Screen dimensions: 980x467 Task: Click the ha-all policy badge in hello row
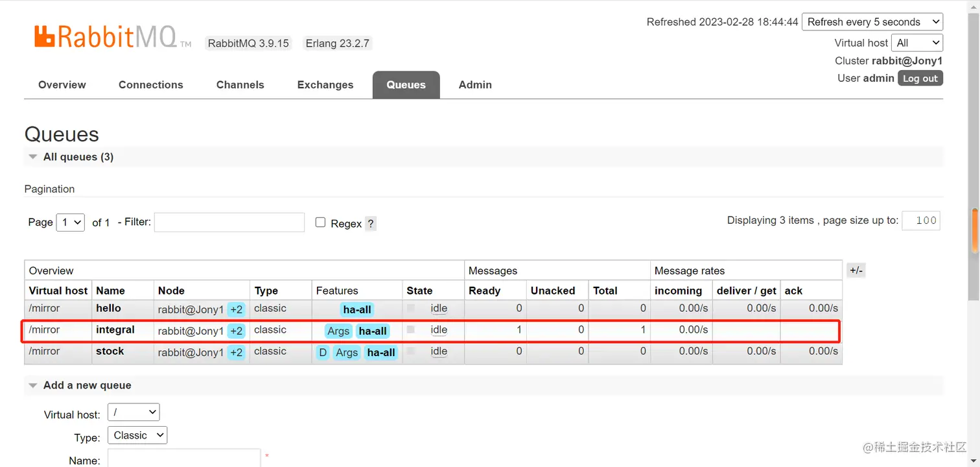[x=357, y=309]
